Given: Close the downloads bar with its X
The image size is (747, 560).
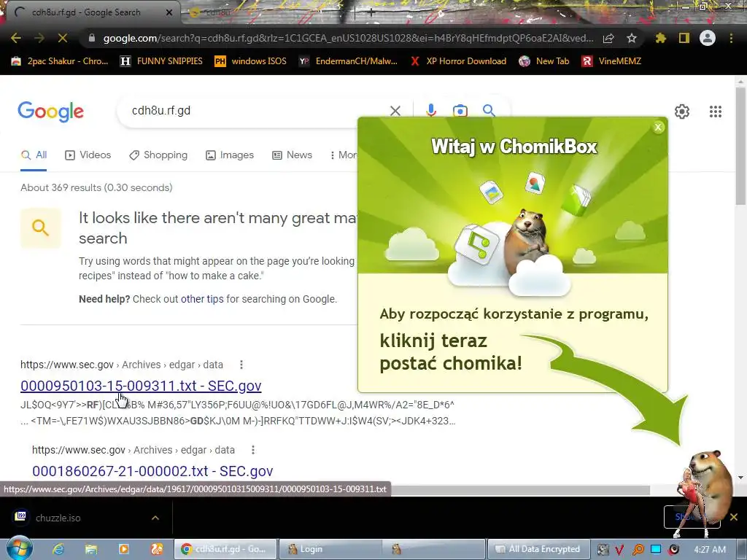Looking at the screenshot, I should [x=734, y=517].
